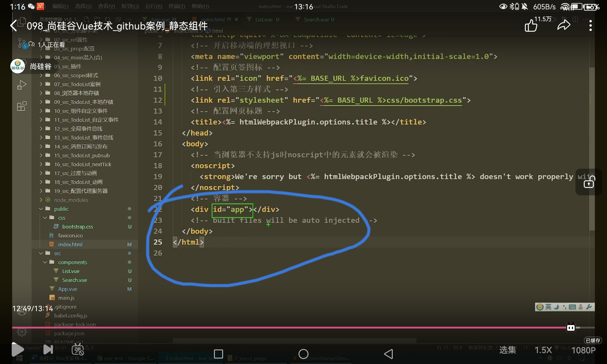This screenshot has height=364, width=607.
Task: Open the 选集 episode list
Action: click(507, 350)
